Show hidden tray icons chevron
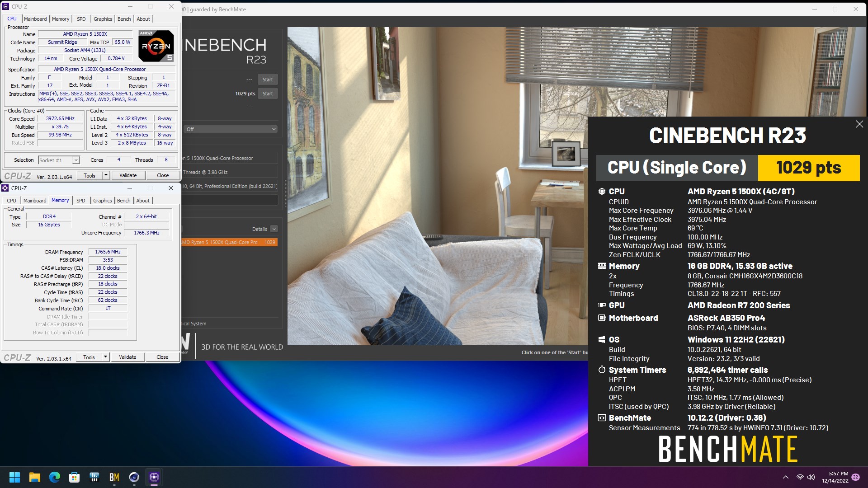 click(x=786, y=477)
